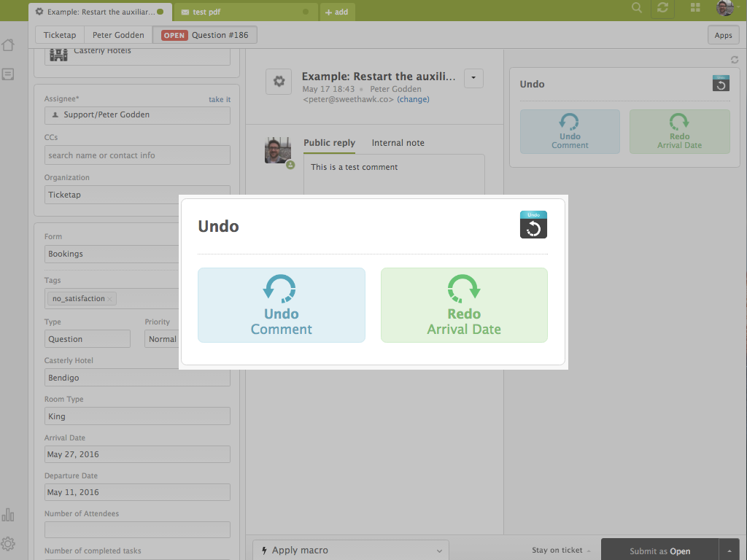
Task: Click the take it link
Action: point(220,100)
